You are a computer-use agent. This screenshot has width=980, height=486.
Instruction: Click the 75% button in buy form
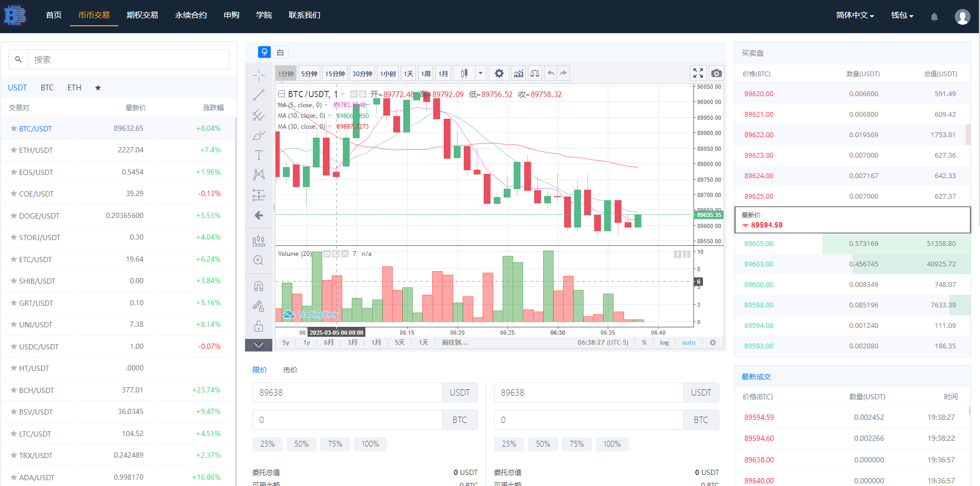coord(335,444)
